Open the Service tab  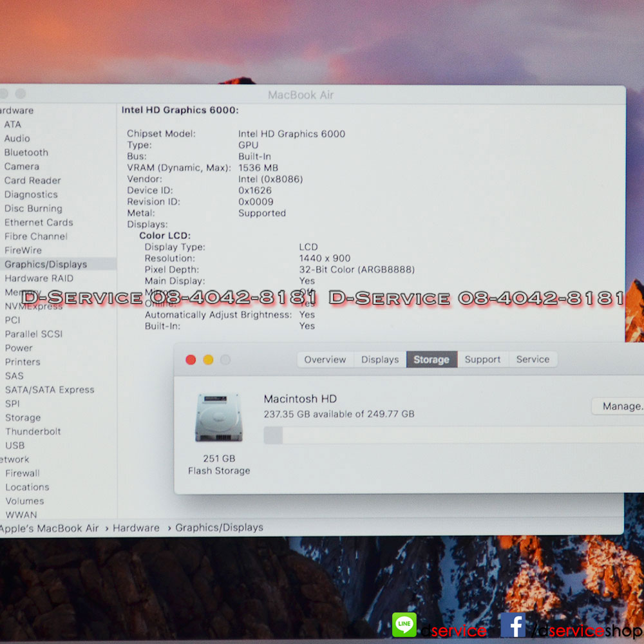(533, 359)
